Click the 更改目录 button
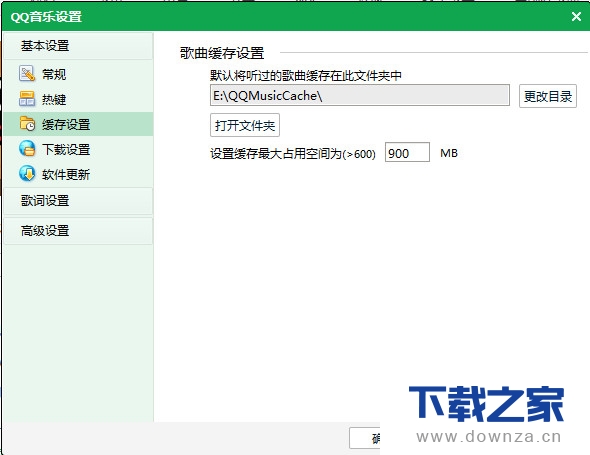This screenshot has width=590, height=455. click(547, 96)
